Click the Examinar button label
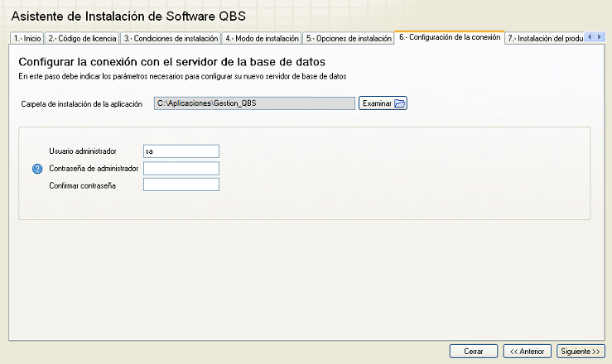 (x=377, y=103)
